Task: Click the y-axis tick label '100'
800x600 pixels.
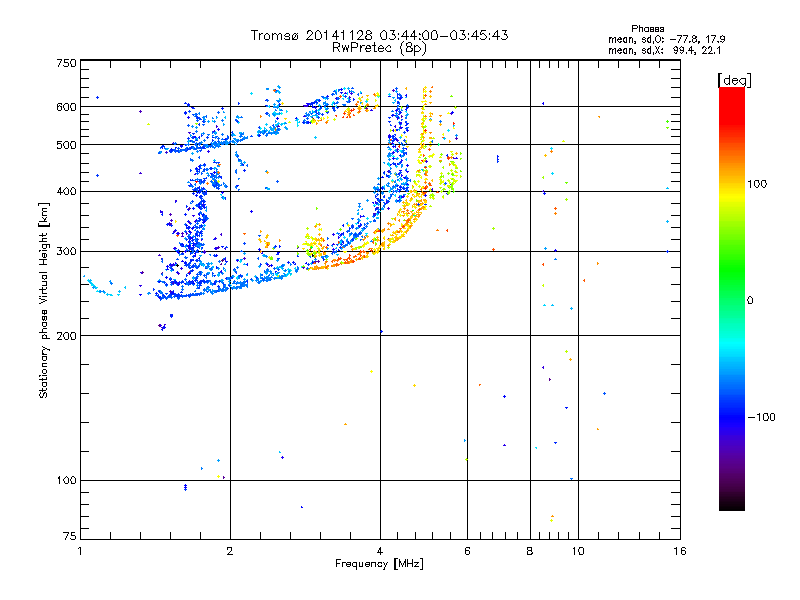Action: click(66, 481)
